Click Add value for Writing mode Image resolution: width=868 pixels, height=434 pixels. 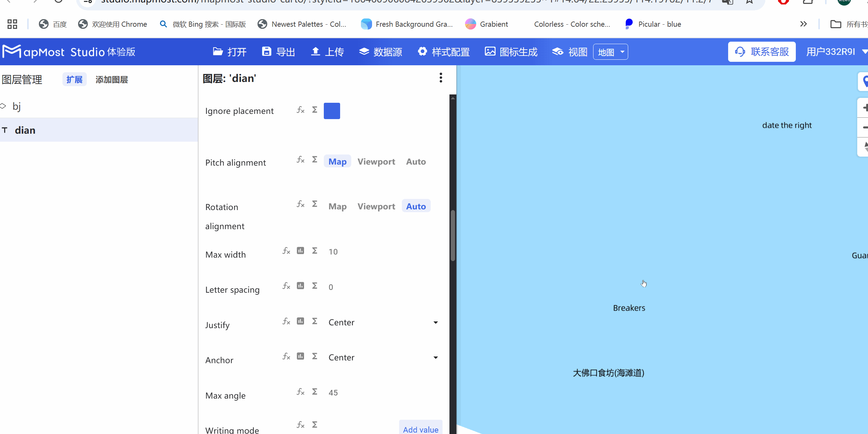tap(420, 429)
